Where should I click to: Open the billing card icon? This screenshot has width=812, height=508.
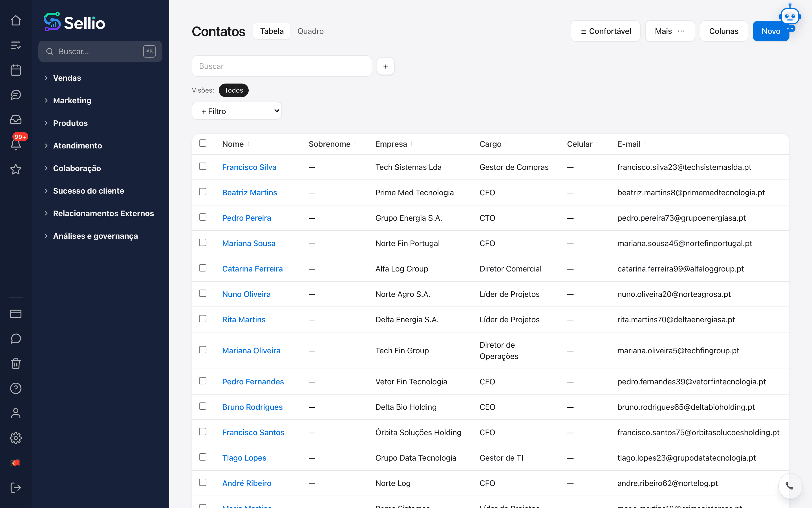[x=16, y=314]
